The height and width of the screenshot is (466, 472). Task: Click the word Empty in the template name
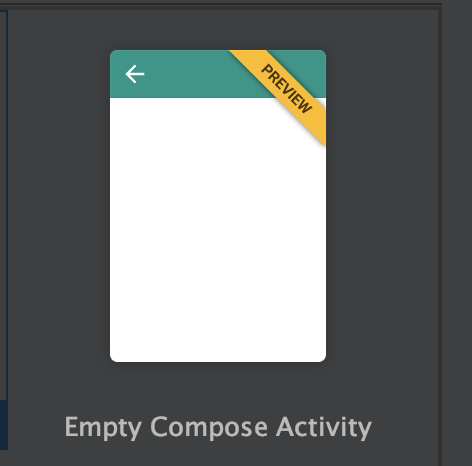coord(103,427)
